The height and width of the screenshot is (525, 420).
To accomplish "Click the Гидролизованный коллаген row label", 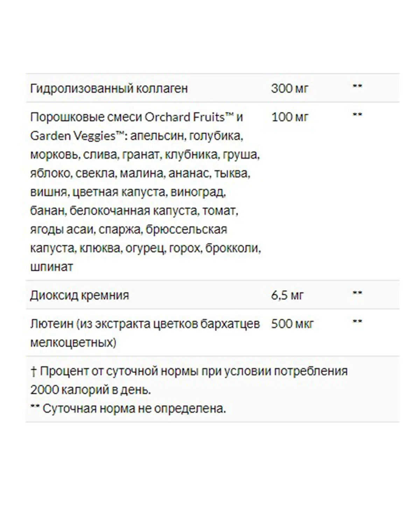I will tap(109, 89).
